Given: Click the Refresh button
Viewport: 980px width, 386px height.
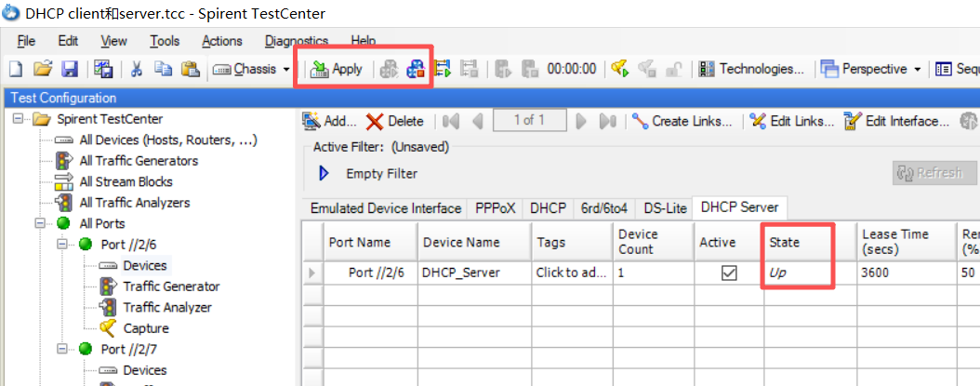Looking at the screenshot, I should 934,173.
